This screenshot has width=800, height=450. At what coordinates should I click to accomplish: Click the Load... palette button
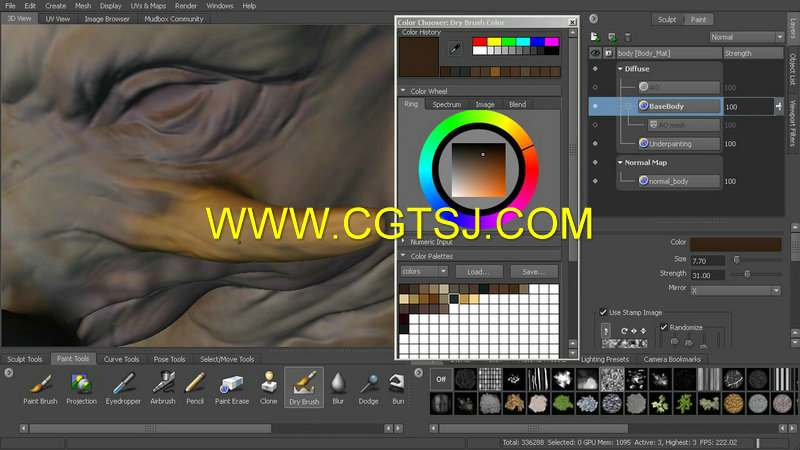pyautogui.click(x=479, y=271)
